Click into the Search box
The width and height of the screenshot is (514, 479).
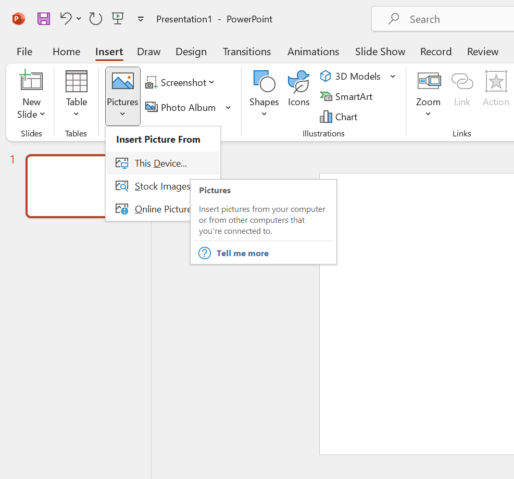pos(443,19)
